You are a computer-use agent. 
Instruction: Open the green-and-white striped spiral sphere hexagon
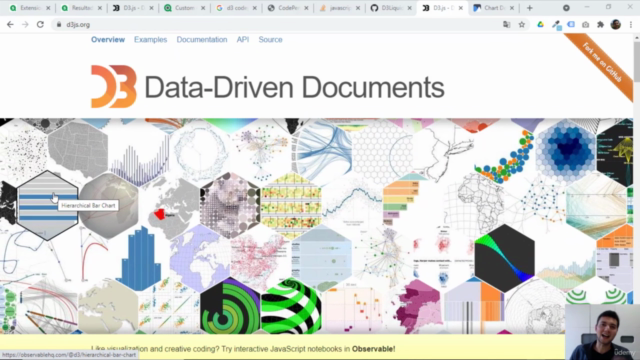click(x=291, y=306)
